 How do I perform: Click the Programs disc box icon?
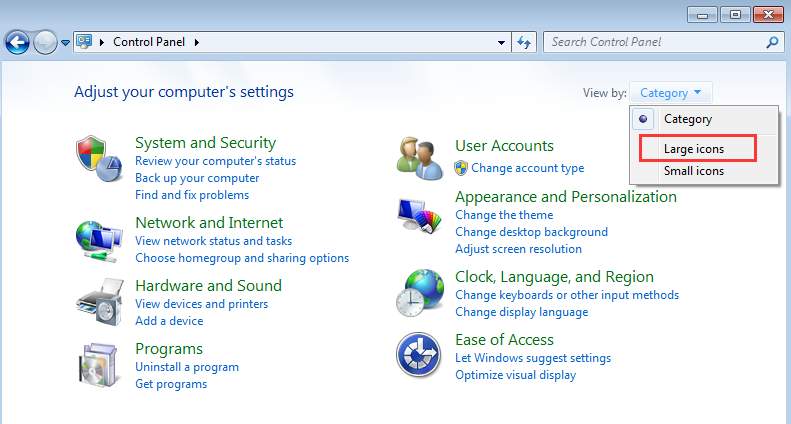[x=98, y=363]
